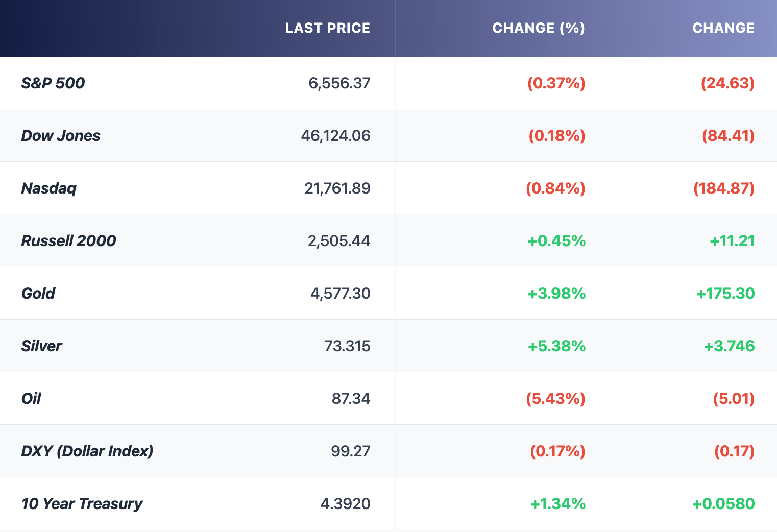This screenshot has width=777, height=532.
Task: Click the S&P 500 last price 6,556.37
Action: point(339,83)
